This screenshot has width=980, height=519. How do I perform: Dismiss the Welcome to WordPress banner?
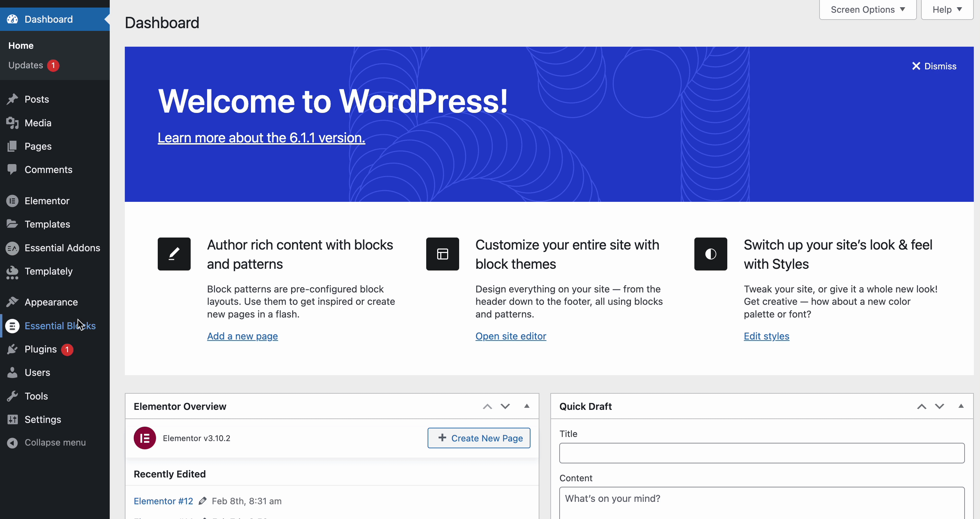pos(934,66)
